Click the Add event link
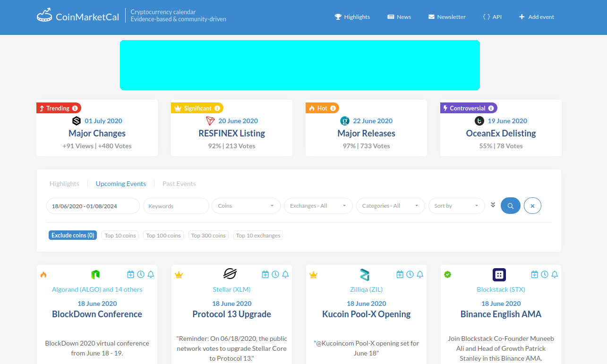Viewport: 607px width, 364px height. (x=536, y=17)
